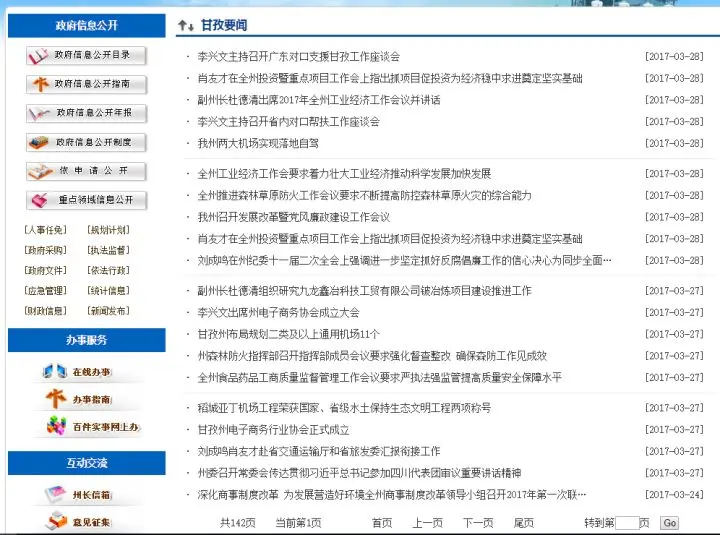The width and height of the screenshot is (720, 535).
Task: Open article 稻城亚丁机场工程荣获国家、省级水土保持
Action: [344, 408]
